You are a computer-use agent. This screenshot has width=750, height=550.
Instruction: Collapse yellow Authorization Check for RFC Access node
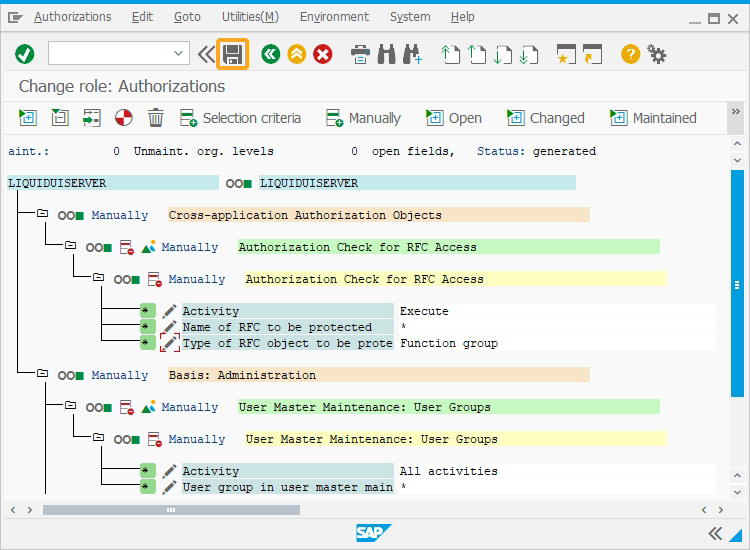point(99,277)
